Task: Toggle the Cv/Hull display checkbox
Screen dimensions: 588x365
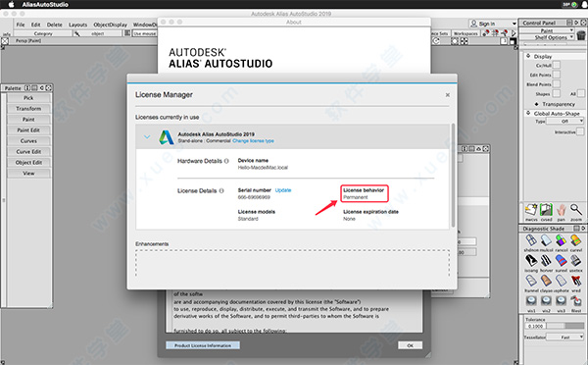Action: click(557, 66)
